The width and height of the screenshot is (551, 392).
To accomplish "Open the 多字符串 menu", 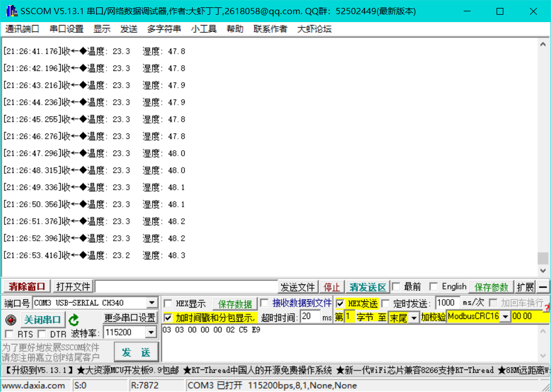I will click(x=164, y=29).
